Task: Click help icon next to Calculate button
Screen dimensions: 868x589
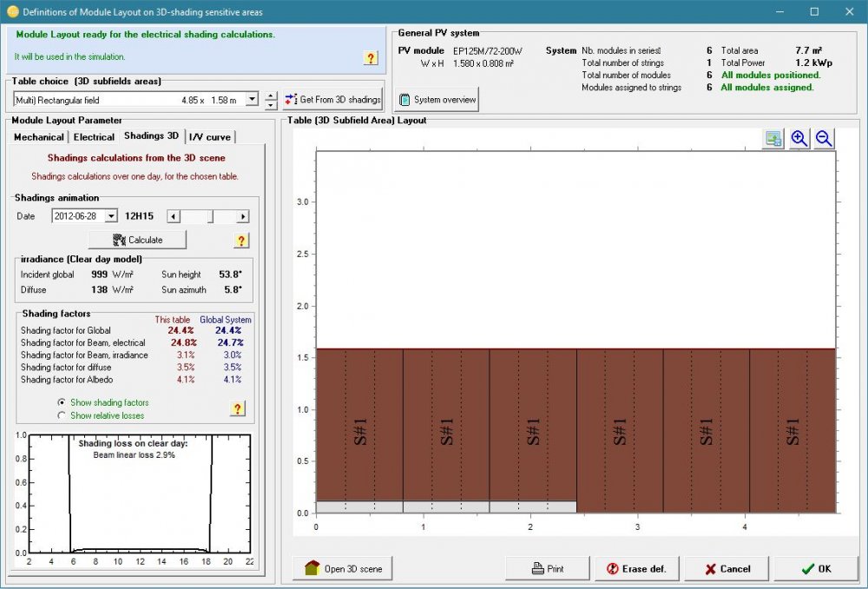Action: pos(242,241)
